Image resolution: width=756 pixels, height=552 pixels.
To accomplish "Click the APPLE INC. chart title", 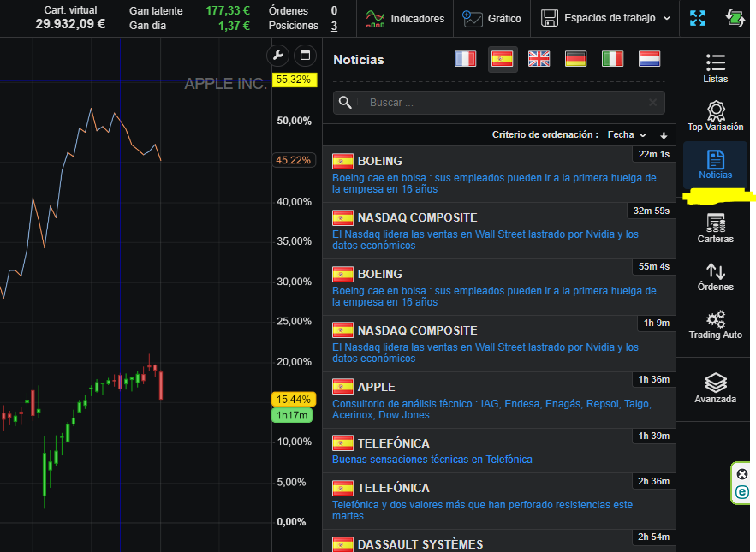I will tap(225, 84).
